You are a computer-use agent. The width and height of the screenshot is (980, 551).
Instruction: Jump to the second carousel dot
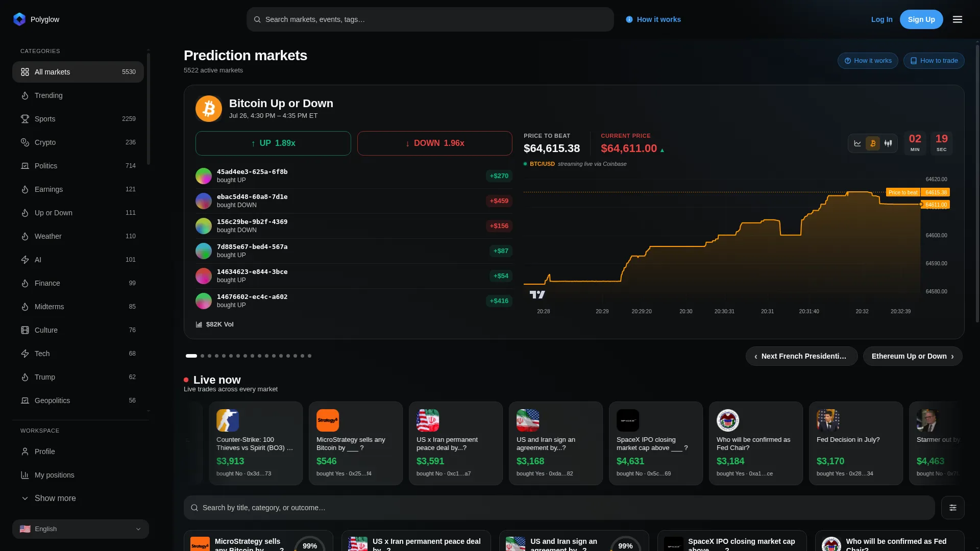click(203, 356)
